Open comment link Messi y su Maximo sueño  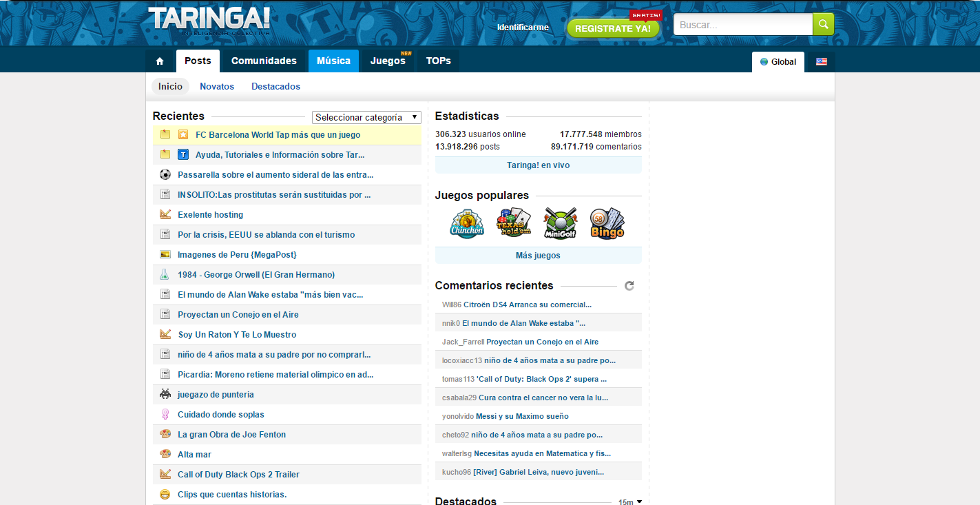click(522, 416)
